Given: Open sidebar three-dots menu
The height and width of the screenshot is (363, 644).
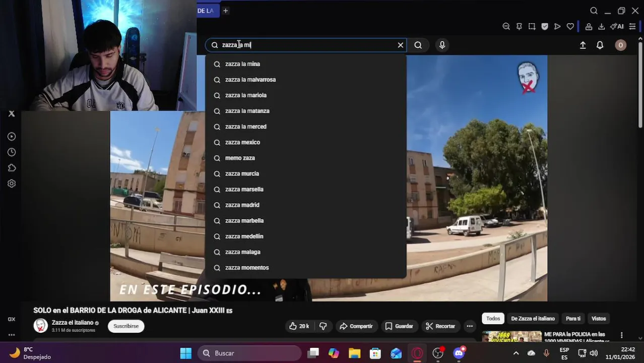Looking at the screenshot, I should tap(12, 335).
